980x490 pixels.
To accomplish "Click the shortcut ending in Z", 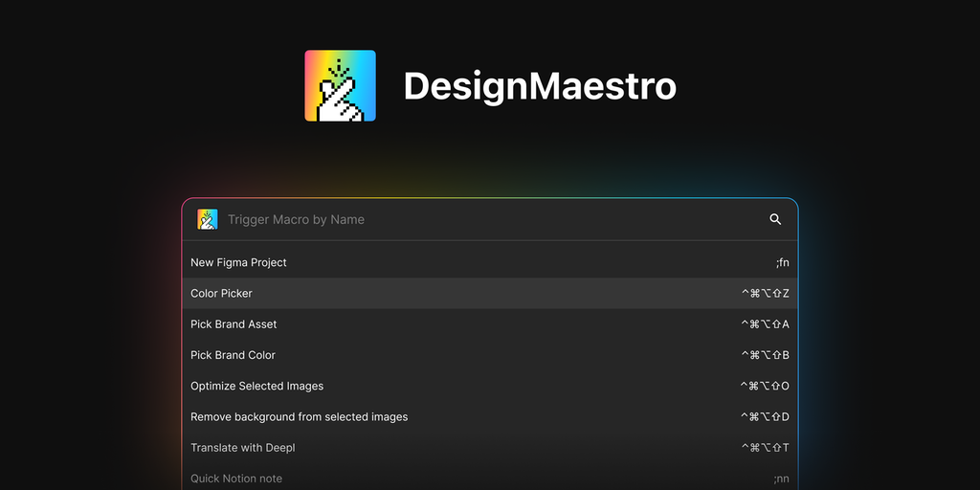I will (765, 293).
